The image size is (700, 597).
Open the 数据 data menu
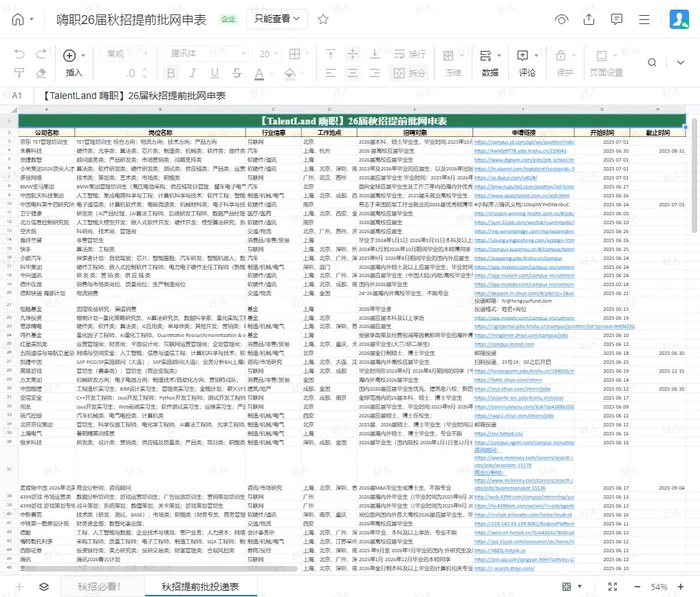[x=490, y=63]
